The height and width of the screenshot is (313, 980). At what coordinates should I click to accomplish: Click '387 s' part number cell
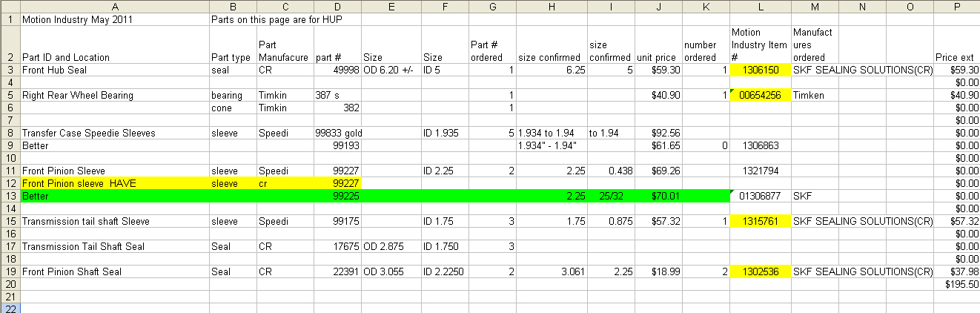337,95
